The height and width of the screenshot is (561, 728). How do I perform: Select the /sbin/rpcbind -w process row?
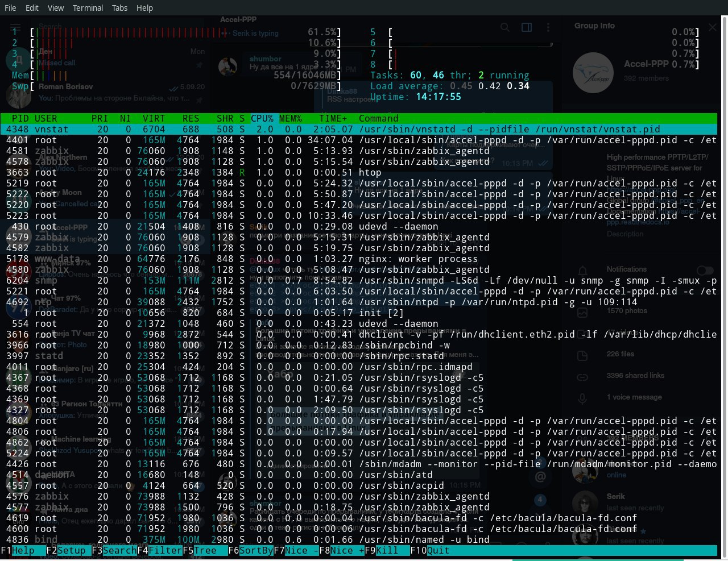358,345
